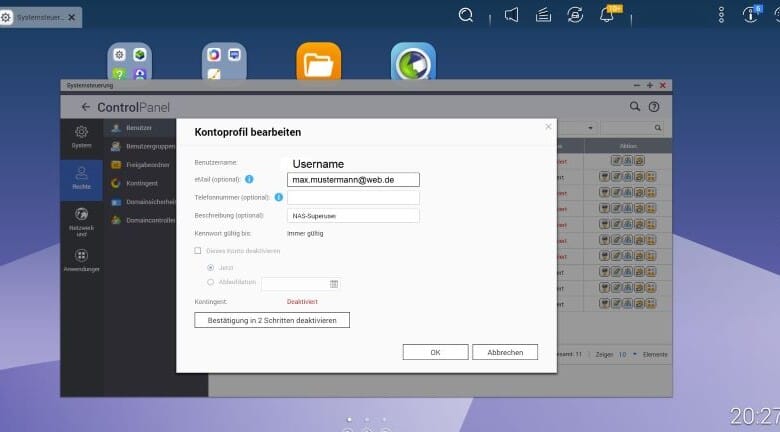Select the 'Ablaufdatum' radio option

point(210,283)
